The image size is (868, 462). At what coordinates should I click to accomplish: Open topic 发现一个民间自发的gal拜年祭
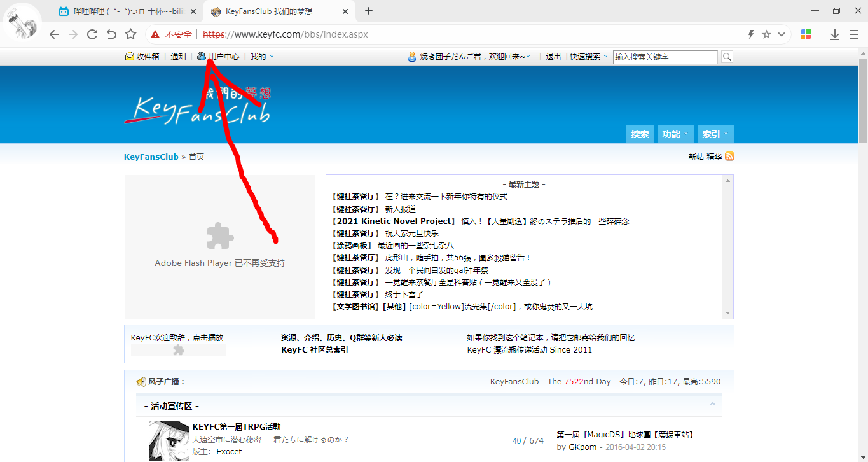[437, 270]
